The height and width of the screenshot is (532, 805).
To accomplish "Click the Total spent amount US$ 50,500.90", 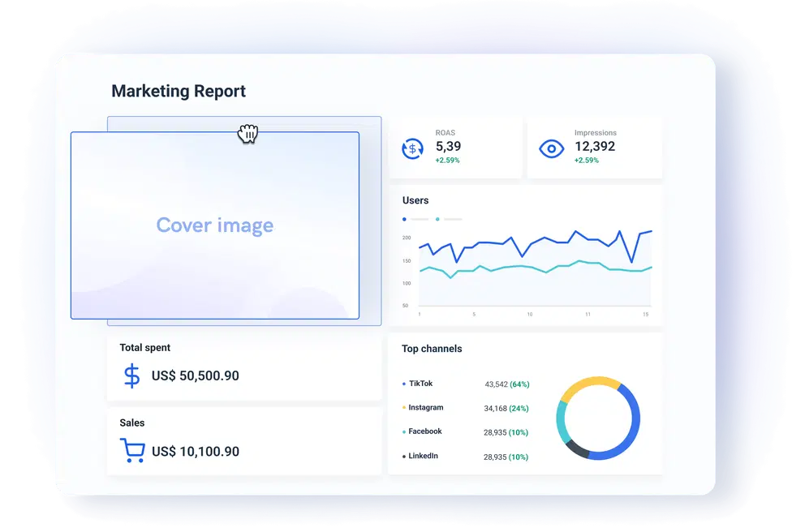I will pos(195,376).
